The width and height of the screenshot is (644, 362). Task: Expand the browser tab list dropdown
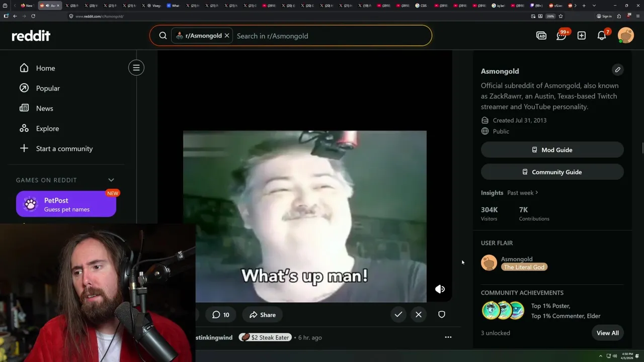tap(594, 6)
